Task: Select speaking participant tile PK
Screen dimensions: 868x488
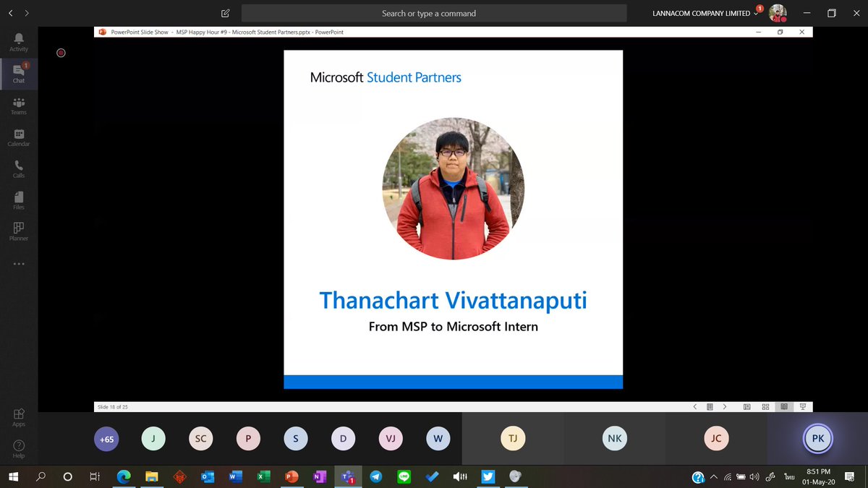Action: [x=817, y=438]
